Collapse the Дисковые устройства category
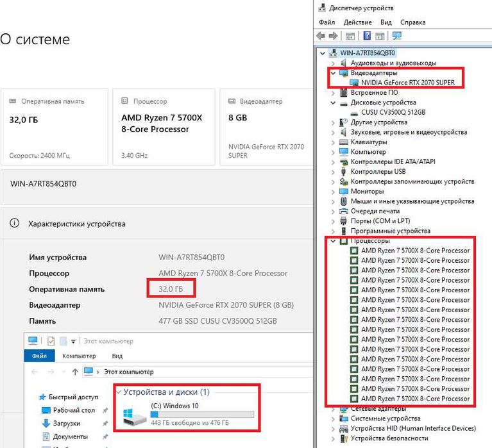 [x=333, y=103]
